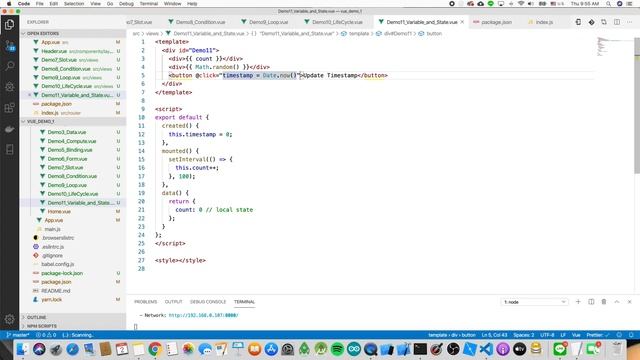Open the Explorer view in activity bar
This screenshot has height=360, width=640.
coord(9,24)
